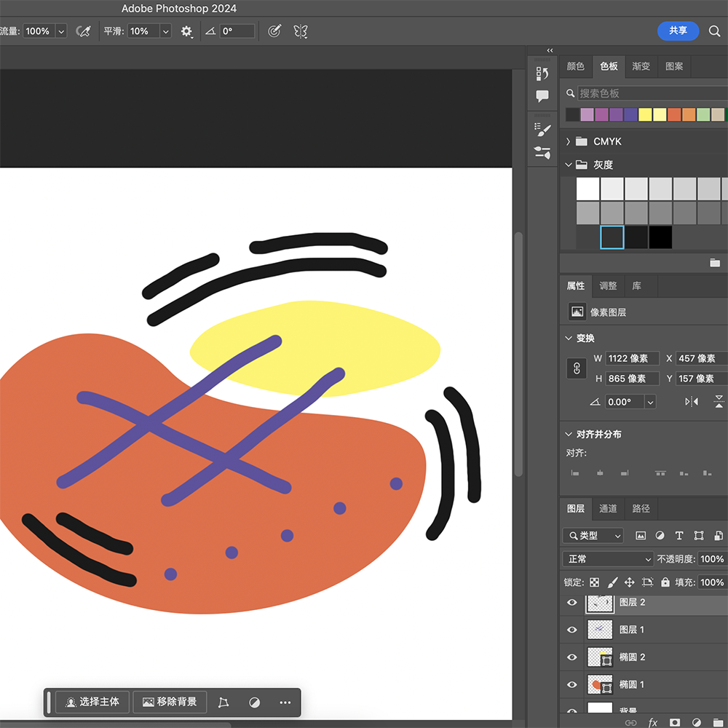Toggle visibility of 椭圆 2 layer
The height and width of the screenshot is (728, 728).
click(572, 657)
